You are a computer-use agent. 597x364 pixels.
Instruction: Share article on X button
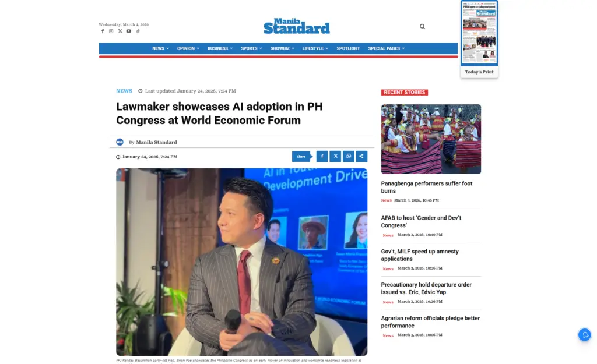[335, 156]
